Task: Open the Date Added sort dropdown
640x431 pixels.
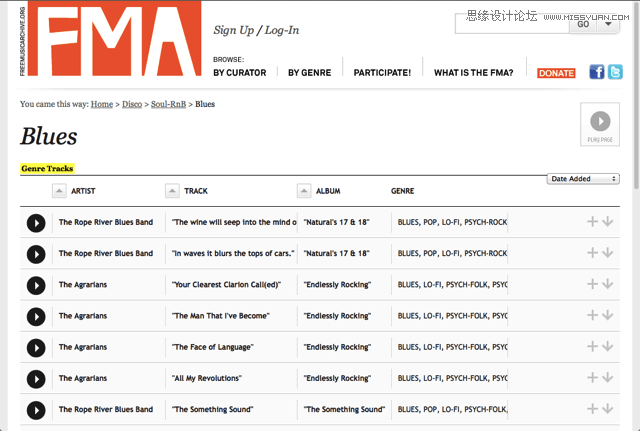Action: [x=583, y=179]
